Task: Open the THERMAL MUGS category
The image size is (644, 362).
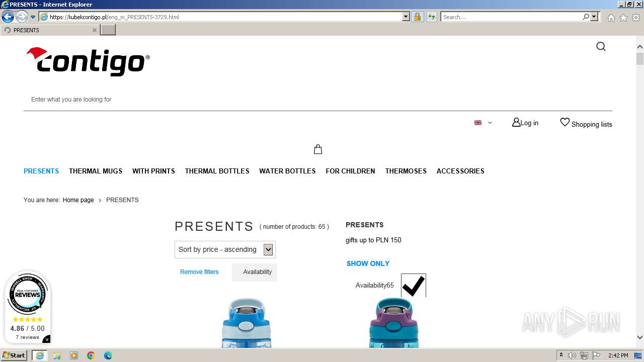Action: coord(96,171)
